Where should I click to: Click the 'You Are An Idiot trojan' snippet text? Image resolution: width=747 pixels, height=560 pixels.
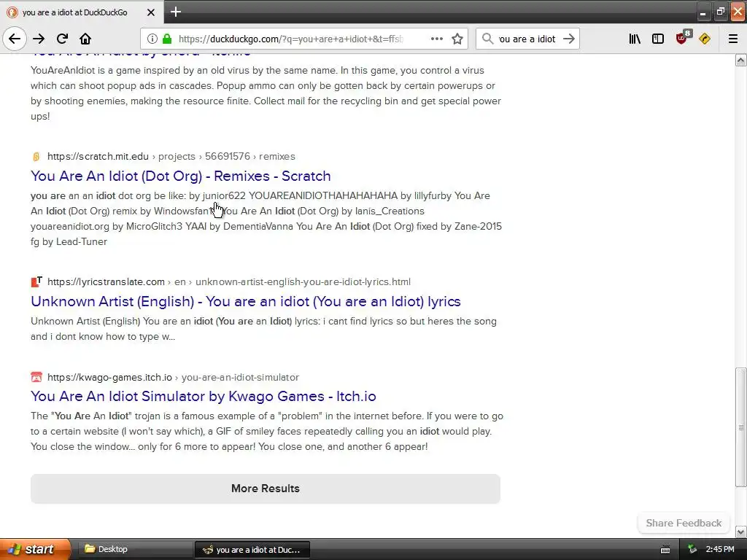[267, 432]
